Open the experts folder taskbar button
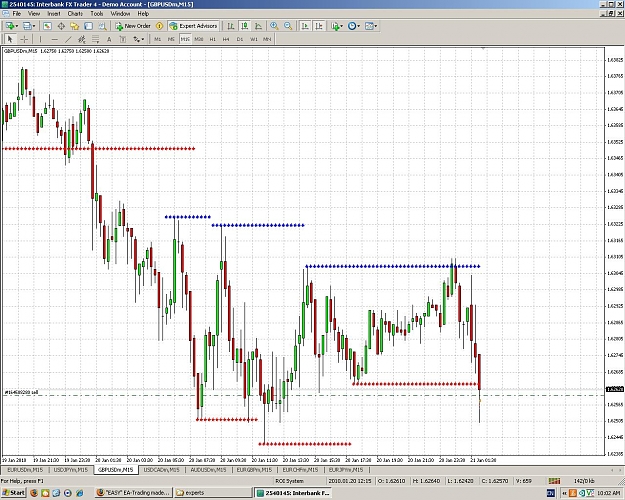This screenshot has height=500, width=625. click(x=213, y=493)
